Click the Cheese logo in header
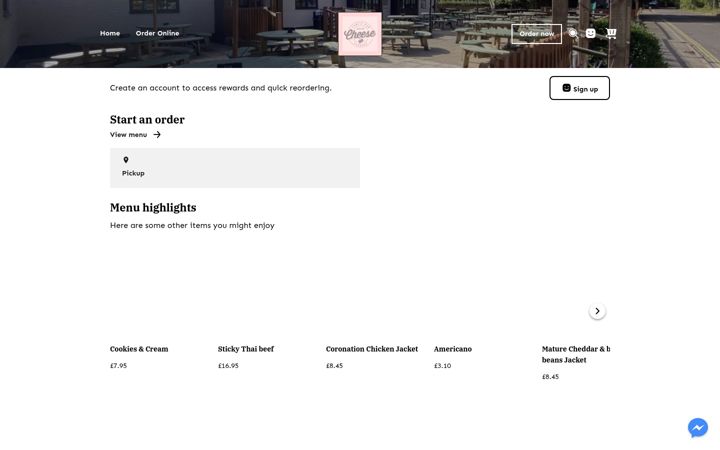The width and height of the screenshot is (720, 450). 360,34
